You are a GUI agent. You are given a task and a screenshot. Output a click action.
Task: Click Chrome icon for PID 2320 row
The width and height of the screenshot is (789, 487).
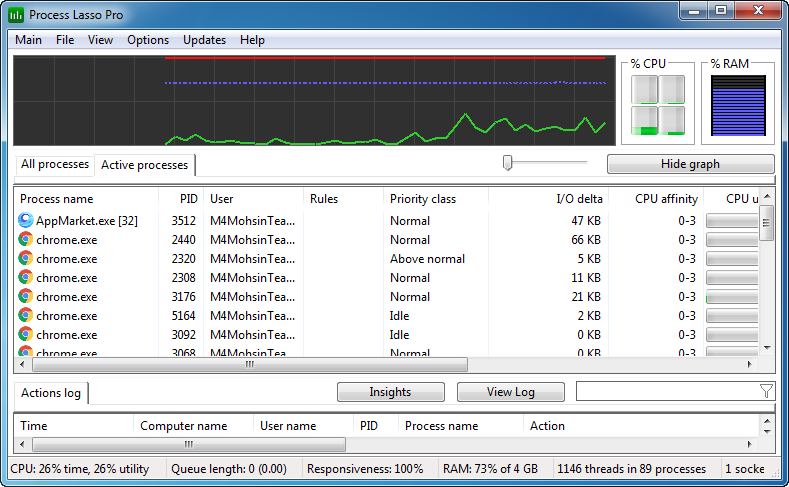(26, 259)
